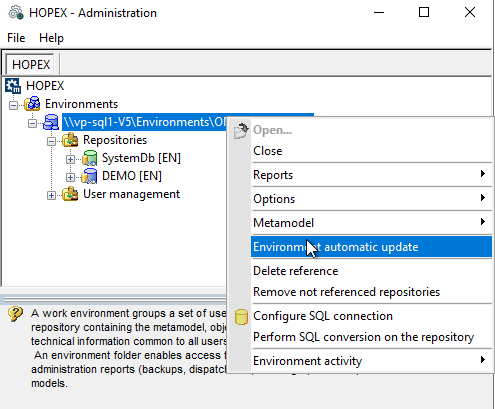Image resolution: width=495 pixels, height=409 pixels.
Task: Open the Reports submenu arrow
Action: pos(483,174)
